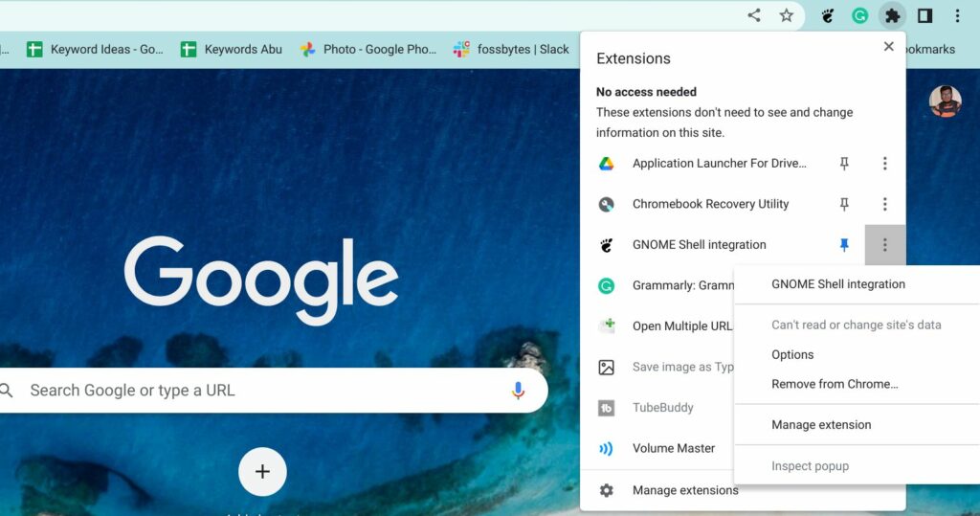Open the GNOME Shell integration toolbar icon
Image resolution: width=980 pixels, height=516 pixels.
(x=828, y=15)
